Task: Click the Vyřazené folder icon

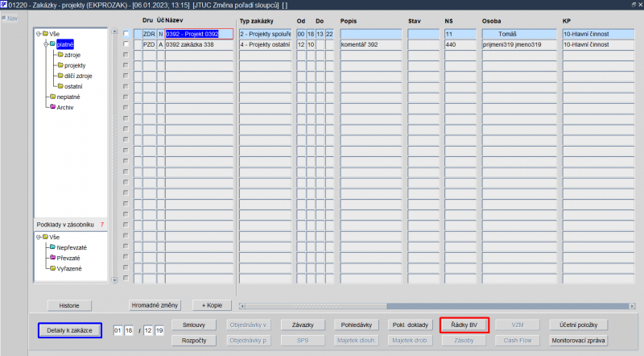Action: coord(52,268)
